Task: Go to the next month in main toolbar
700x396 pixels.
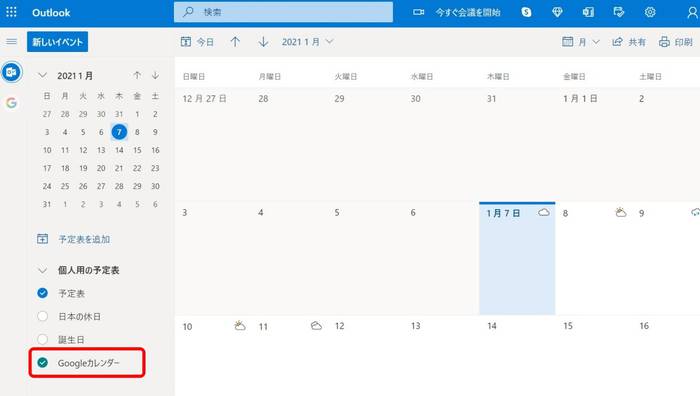Action: coord(263,42)
